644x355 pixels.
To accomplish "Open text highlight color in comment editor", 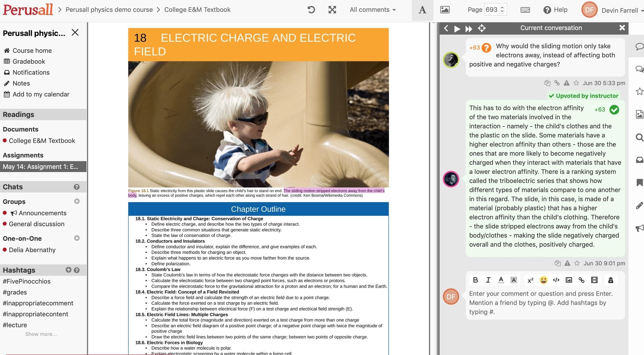I will click(514, 280).
